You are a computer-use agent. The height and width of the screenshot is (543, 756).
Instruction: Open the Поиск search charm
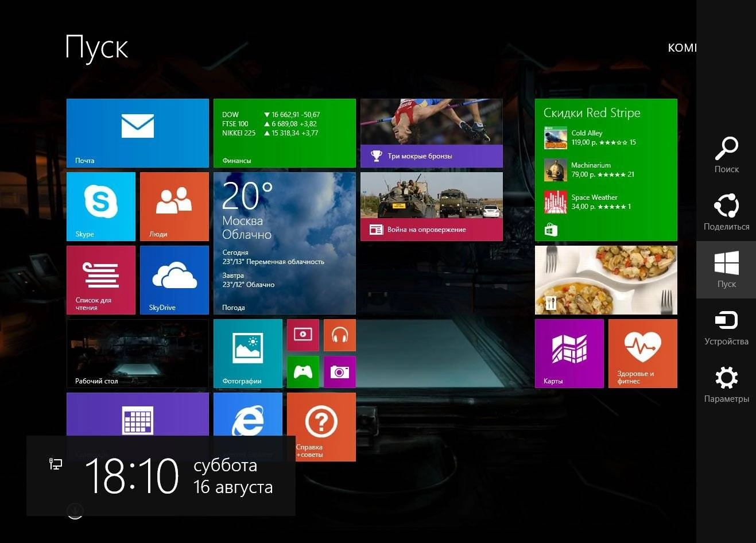pyautogui.click(x=726, y=155)
